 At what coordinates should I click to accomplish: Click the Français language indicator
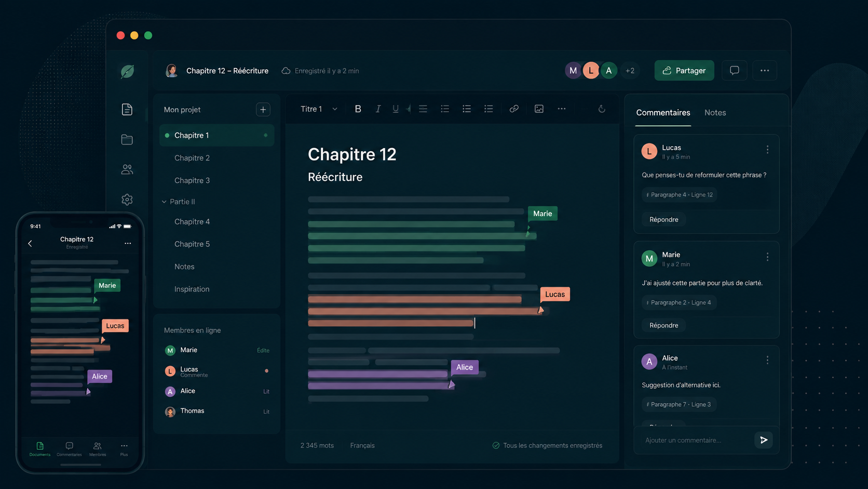[x=362, y=445]
